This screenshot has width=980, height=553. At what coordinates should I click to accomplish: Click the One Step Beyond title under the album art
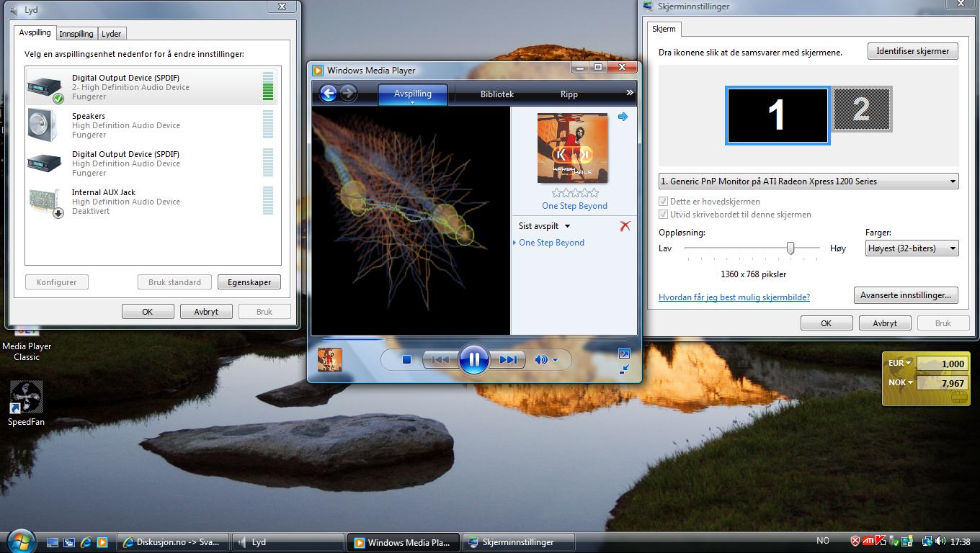pyautogui.click(x=575, y=206)
